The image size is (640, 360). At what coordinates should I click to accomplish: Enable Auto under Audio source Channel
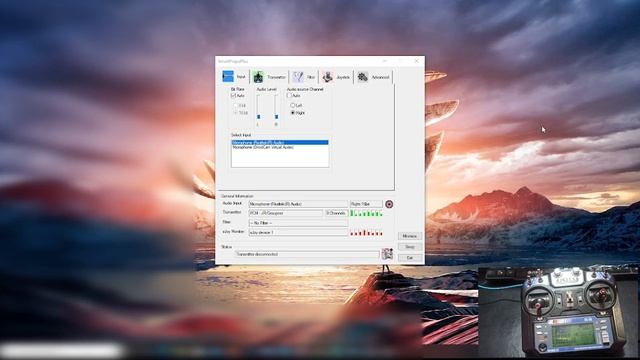tap(289, 96)
